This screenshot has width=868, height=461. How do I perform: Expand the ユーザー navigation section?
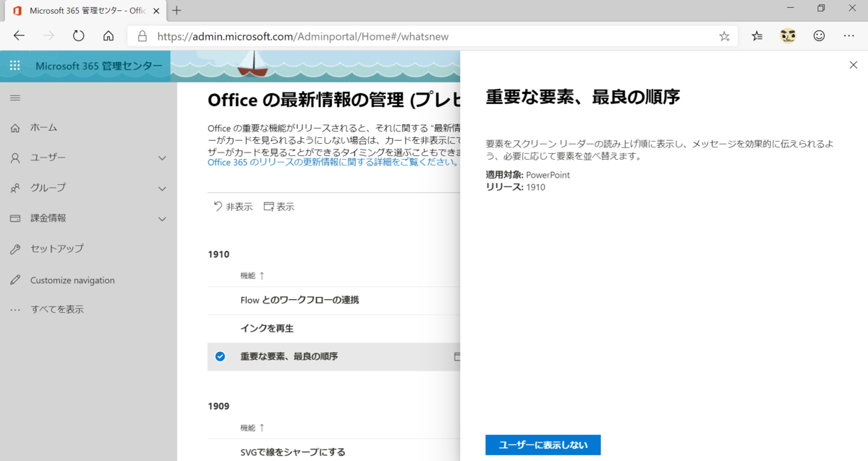(162, 158)
